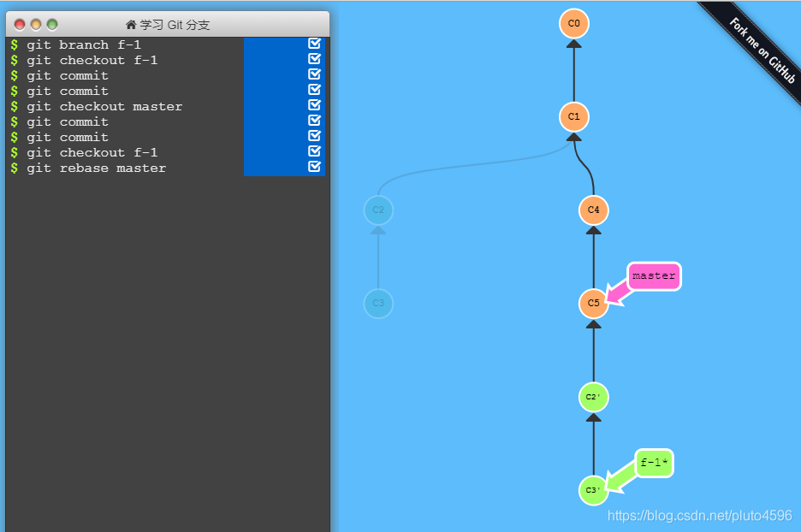Click the green maximize button of terminal
Viewport: 801px width, 532px height.
pos(52,24)
